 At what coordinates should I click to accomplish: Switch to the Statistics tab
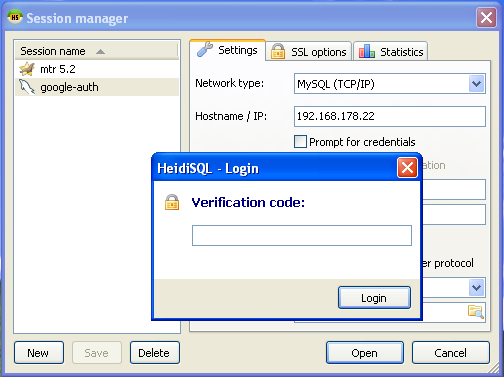[391, 52]
